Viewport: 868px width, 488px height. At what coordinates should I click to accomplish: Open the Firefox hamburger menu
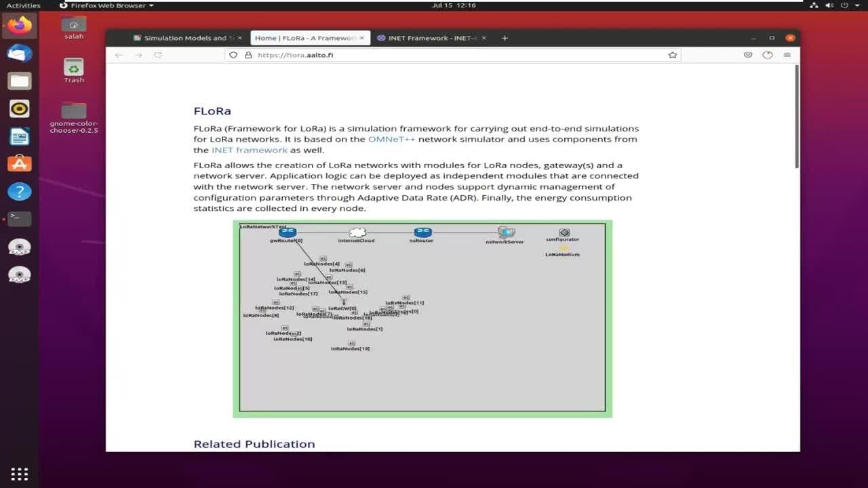787,55
